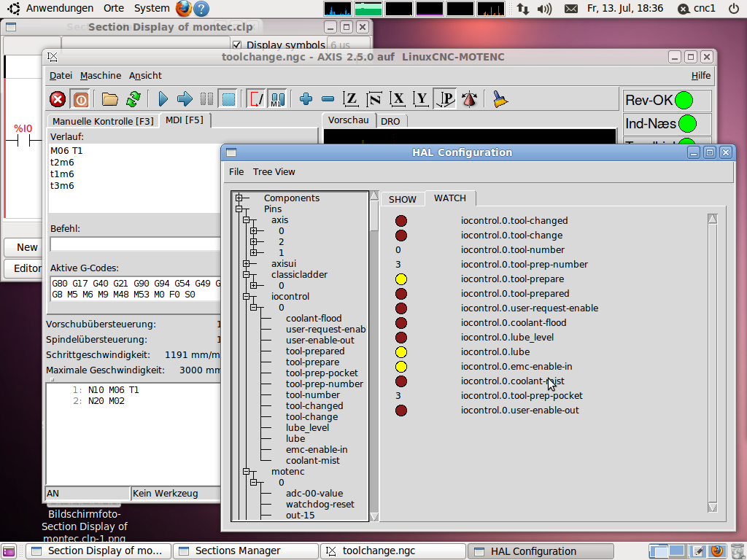This screenshot has width=747, height=560.
Task: Collapse the motenc tree node
Action: point(247,472)
